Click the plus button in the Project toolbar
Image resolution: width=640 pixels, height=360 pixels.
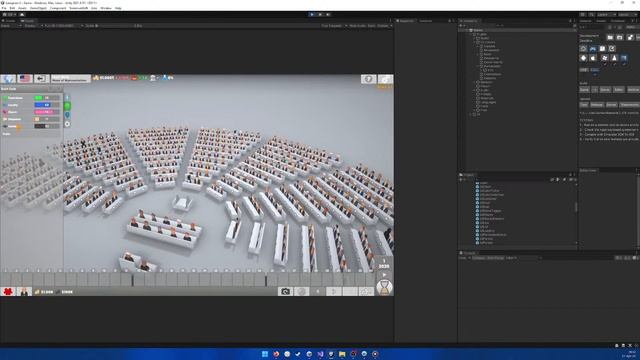(461, 180)
